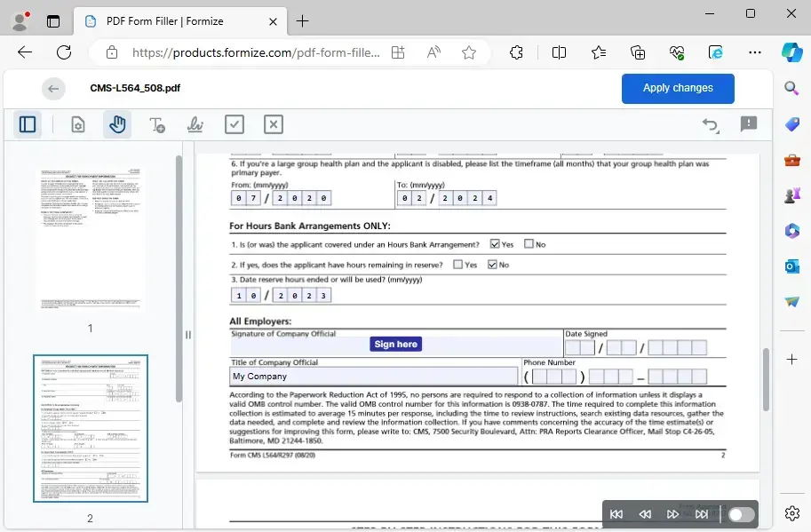Click the document vertical scrollbar

[x=766, y=379]
